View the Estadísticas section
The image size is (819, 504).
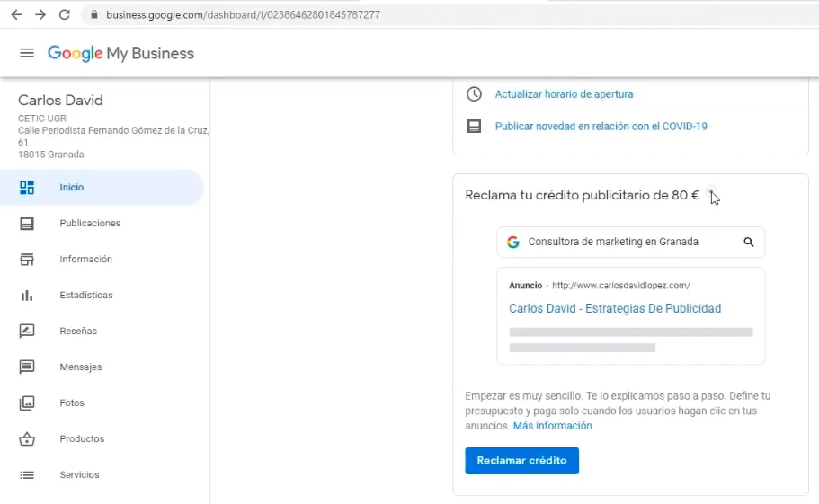86,296
